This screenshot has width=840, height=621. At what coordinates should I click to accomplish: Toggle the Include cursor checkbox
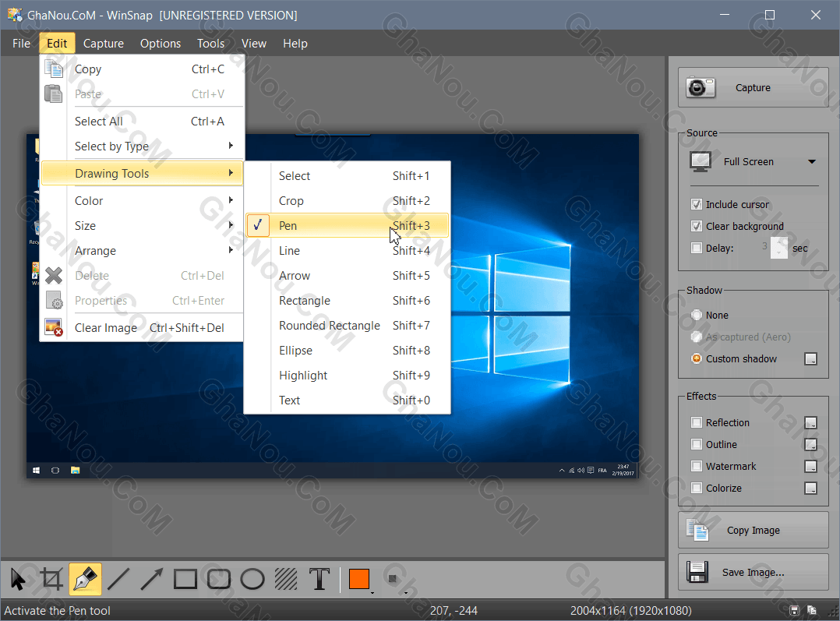pyautogui.click(x=697, y=204)
